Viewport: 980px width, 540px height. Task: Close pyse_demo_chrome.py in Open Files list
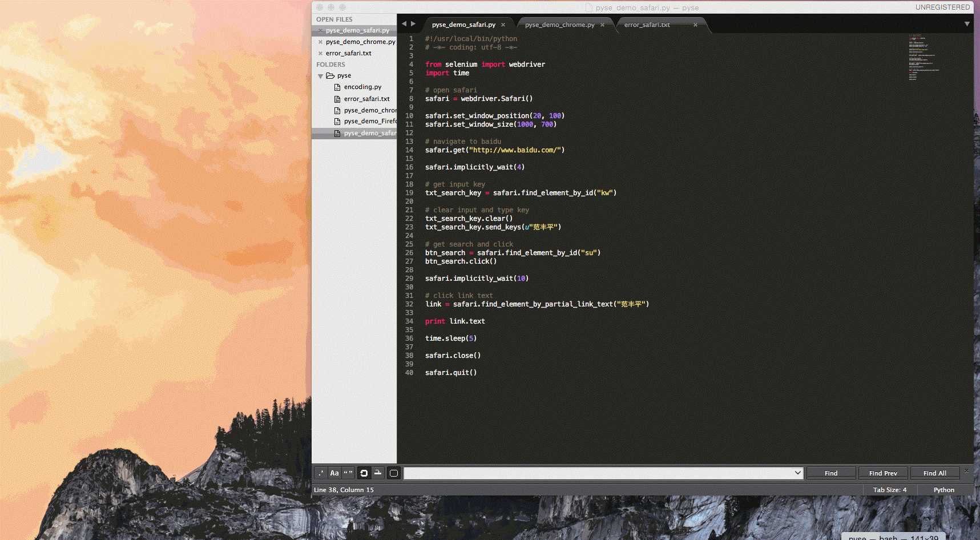point(320,42)
